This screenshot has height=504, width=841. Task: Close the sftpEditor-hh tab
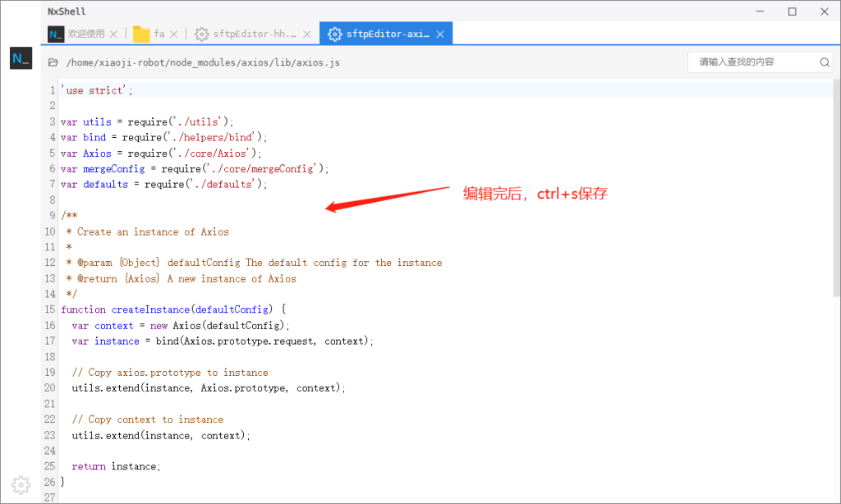[x=306, y=34]
